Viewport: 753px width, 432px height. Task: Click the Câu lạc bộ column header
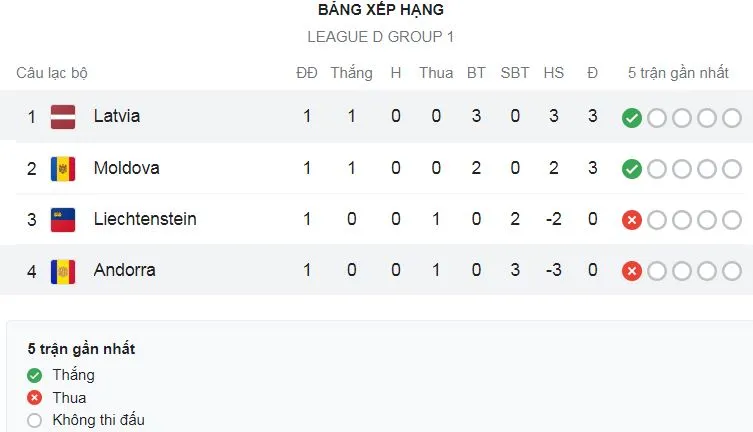point(52,73)
